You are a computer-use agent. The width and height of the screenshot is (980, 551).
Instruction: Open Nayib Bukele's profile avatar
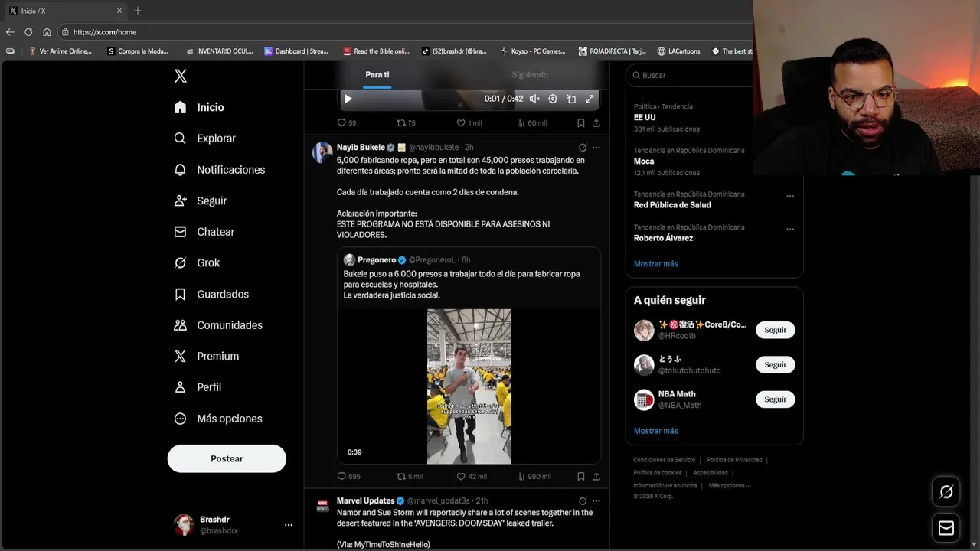322,152
